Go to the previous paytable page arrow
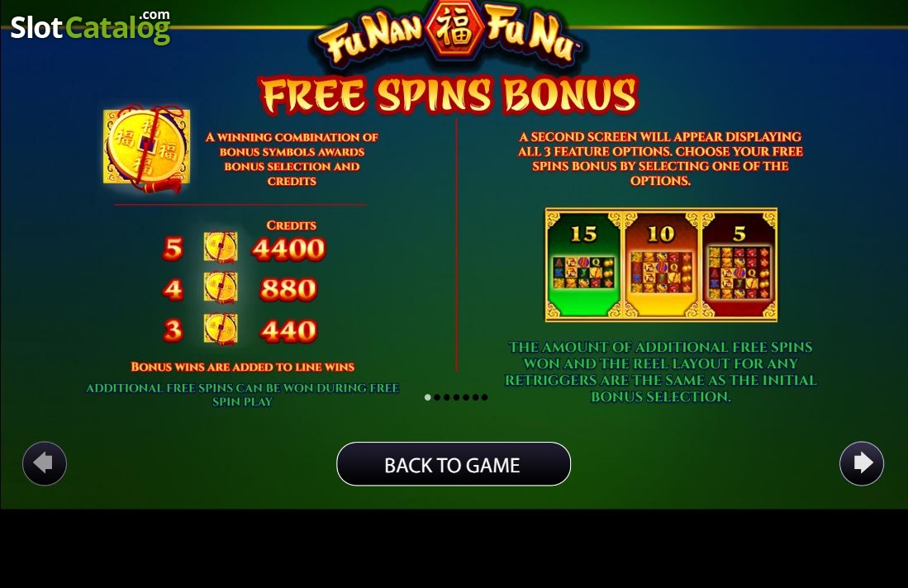The image size is (908, 588). pyautogui.click(x=45, y=463)
